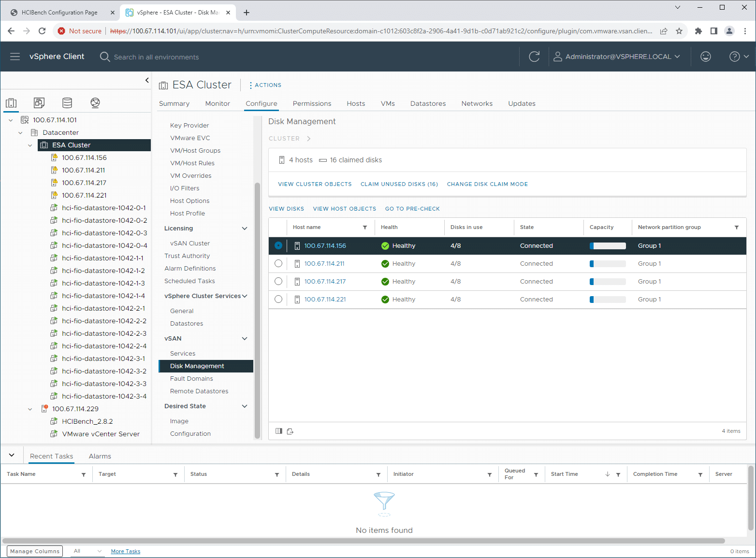
Task: Click capacity bar for host 100.67.114.211
Action: coord(608,264)
